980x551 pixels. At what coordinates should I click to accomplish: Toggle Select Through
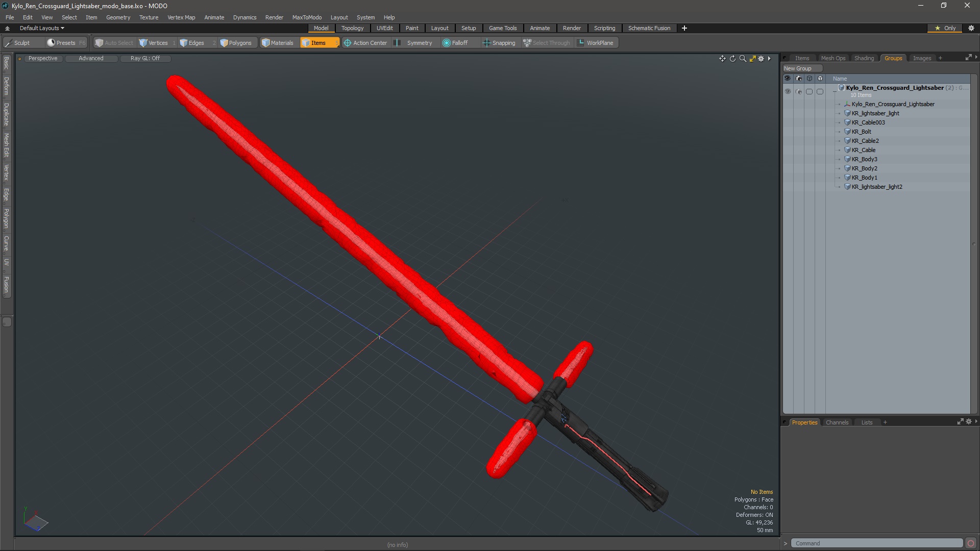(x=547, y=43)
